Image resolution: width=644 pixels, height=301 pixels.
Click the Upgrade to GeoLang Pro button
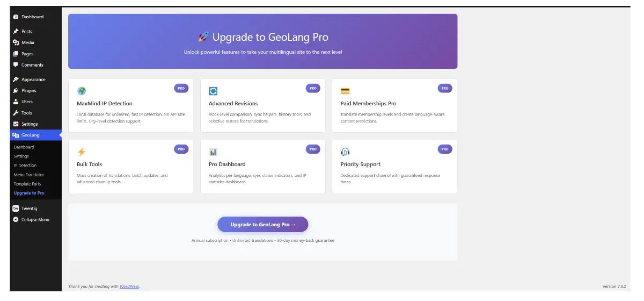262,224
